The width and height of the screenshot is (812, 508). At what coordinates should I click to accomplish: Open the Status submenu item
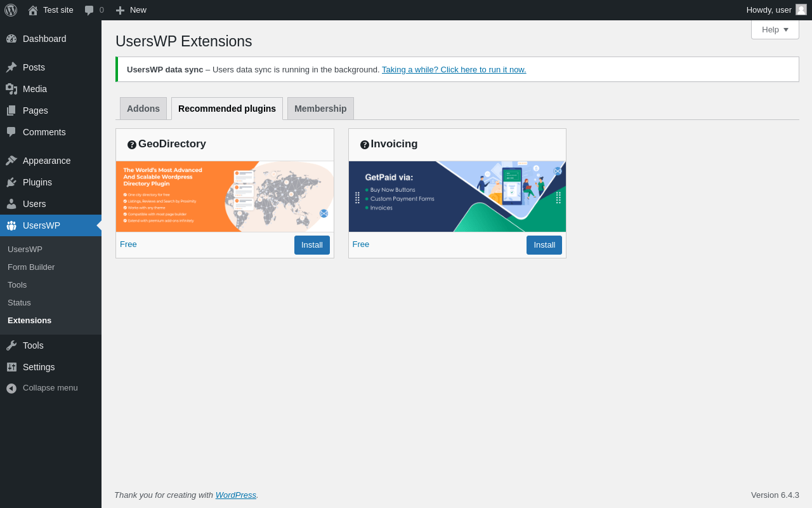pos(19,303)
